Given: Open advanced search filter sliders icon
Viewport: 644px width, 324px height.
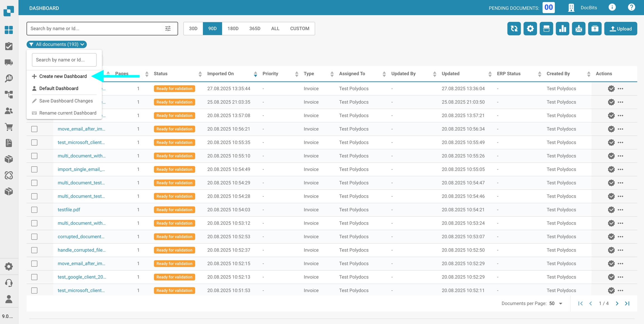Looking at the screenshot, I should pos(168,29).
